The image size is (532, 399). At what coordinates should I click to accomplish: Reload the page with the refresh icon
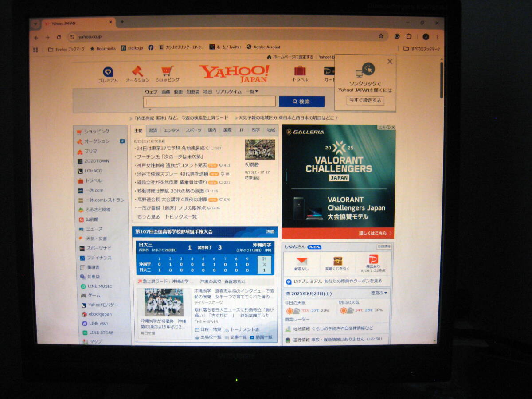click(x=59, y=38)
